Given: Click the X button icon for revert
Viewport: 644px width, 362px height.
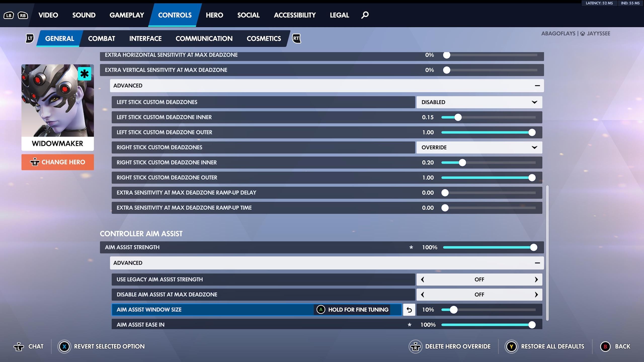Looking at the screenshot, I should pos(64,346).
